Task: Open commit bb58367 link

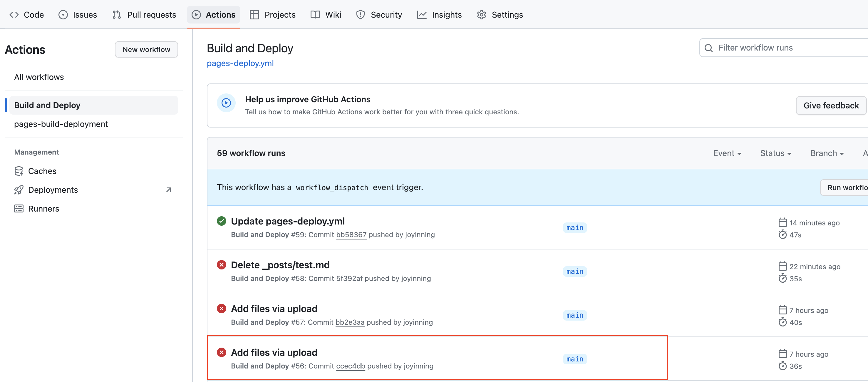Action: point(351,235)
